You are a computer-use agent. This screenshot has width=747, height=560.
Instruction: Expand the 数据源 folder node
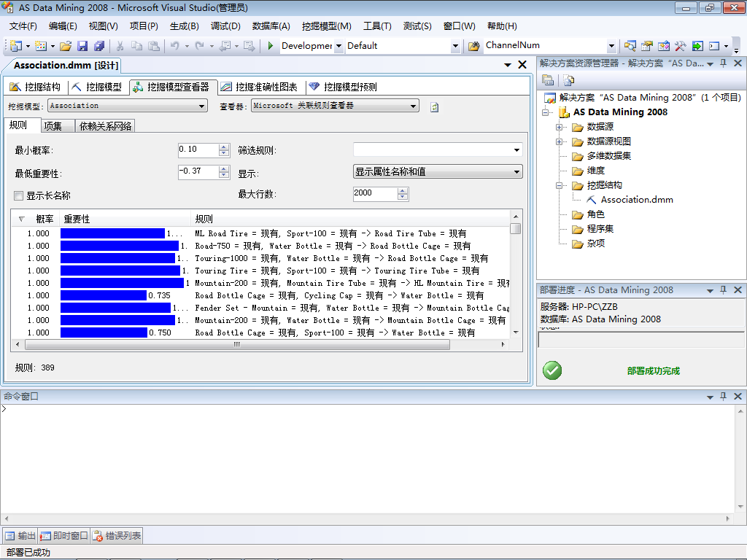click(560, 127)
